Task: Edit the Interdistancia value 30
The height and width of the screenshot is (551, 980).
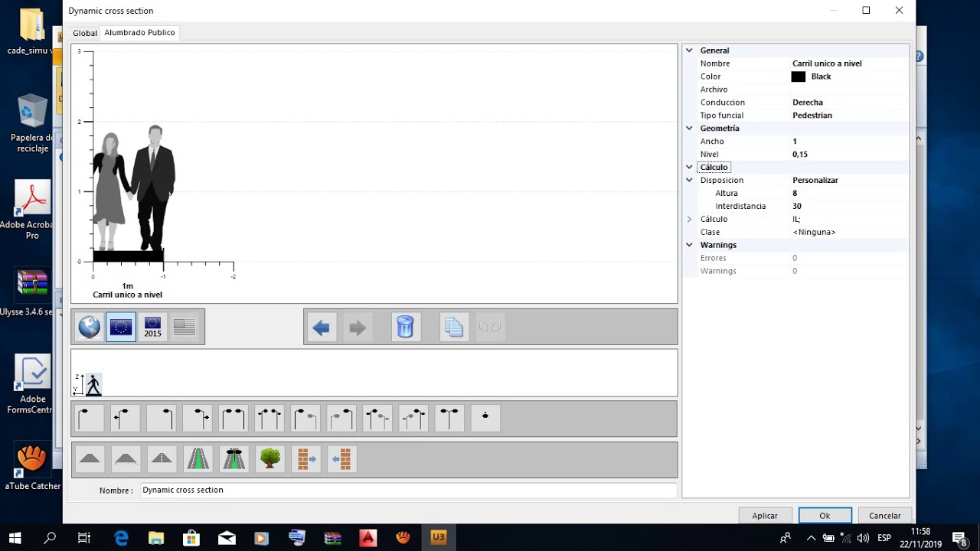Action: coord(850,207)
